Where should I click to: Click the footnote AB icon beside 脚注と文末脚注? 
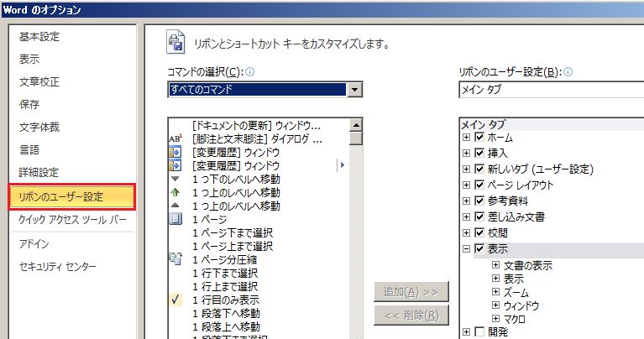click(x=175, y=138)
